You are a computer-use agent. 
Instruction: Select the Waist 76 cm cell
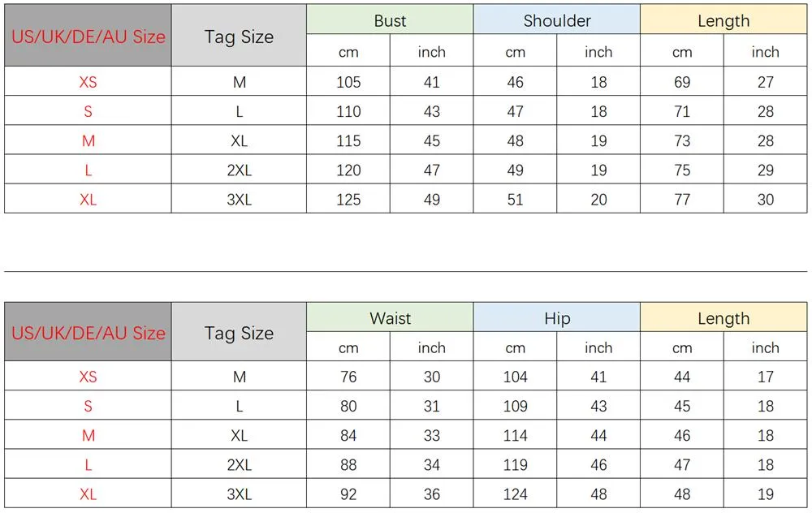348,376
